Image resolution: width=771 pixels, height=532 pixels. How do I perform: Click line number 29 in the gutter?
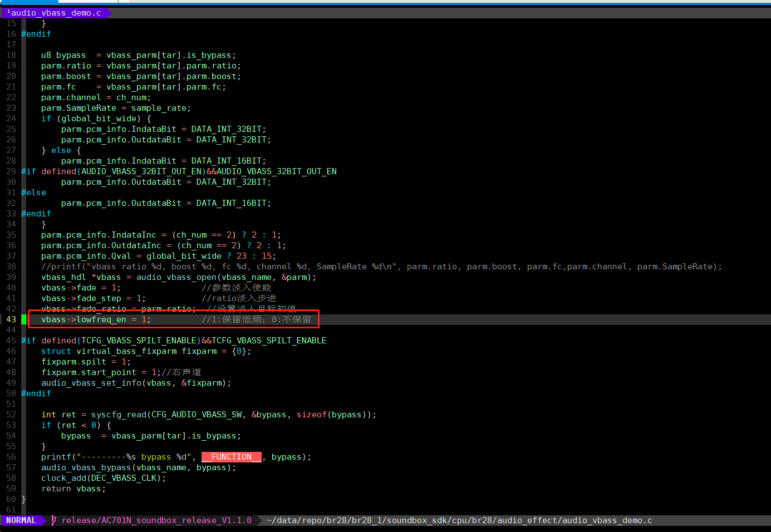[11, 171]
